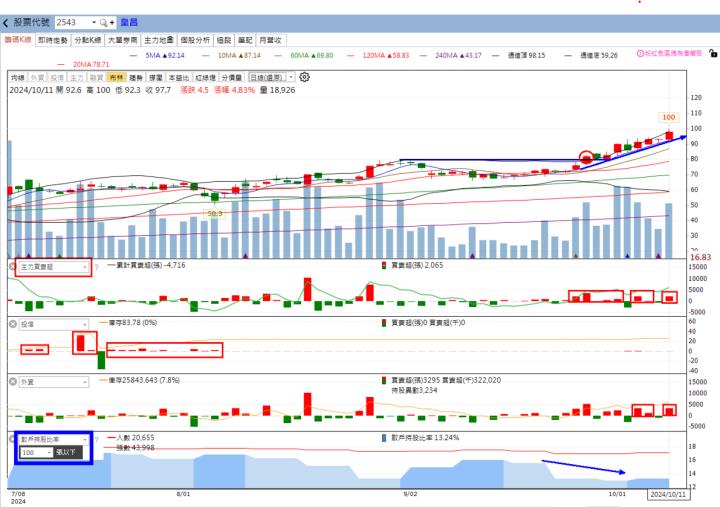
Task: Click the 量 18,926 volume text
Action: [277, 90]
